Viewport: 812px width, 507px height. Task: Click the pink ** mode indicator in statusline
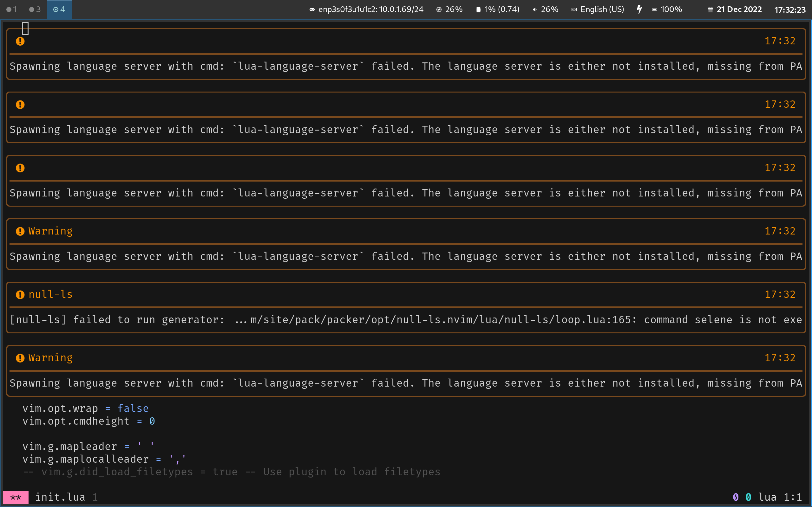16,497
